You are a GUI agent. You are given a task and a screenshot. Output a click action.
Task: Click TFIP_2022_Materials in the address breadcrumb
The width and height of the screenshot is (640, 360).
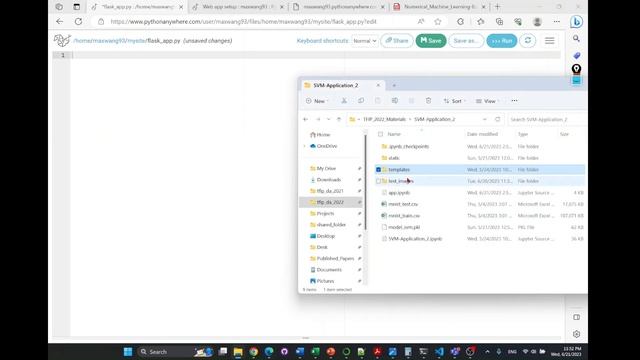pyautogui.click(x=384, y=119)
